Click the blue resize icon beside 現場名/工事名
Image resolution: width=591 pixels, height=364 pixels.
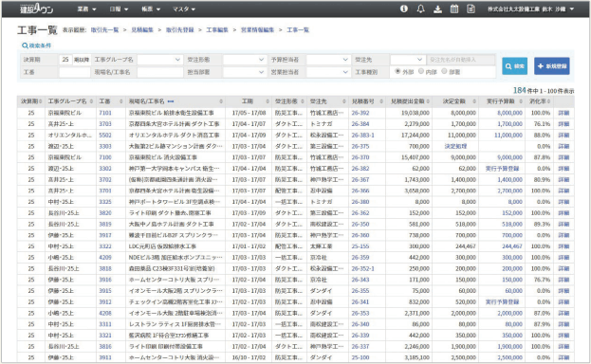(171, 101)
